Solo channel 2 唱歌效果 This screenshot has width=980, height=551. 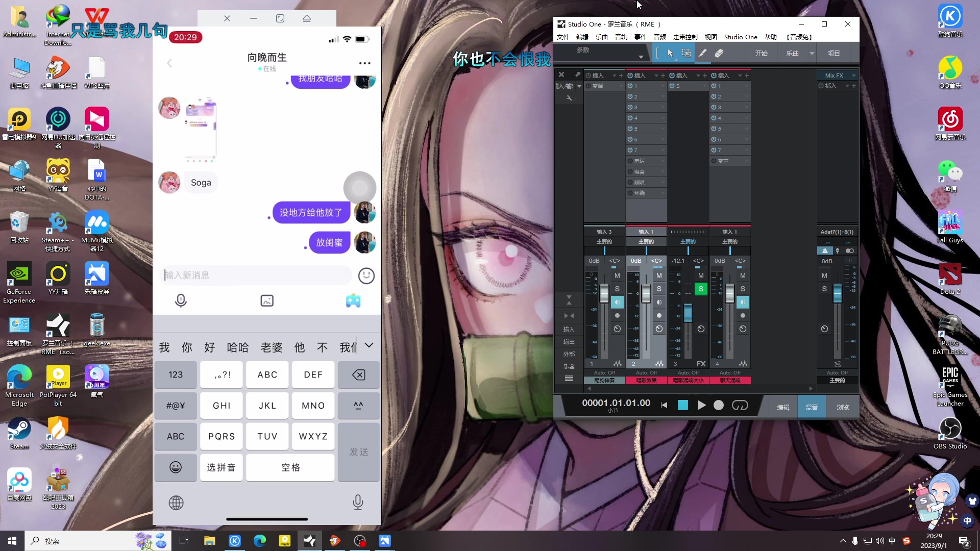(659, 289)
